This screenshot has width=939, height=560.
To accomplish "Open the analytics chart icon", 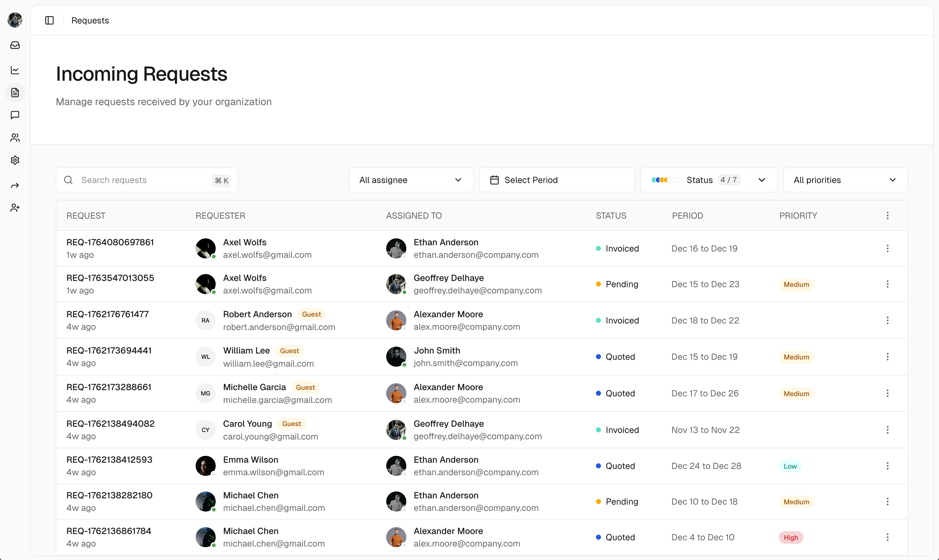I will click(15, 70).
